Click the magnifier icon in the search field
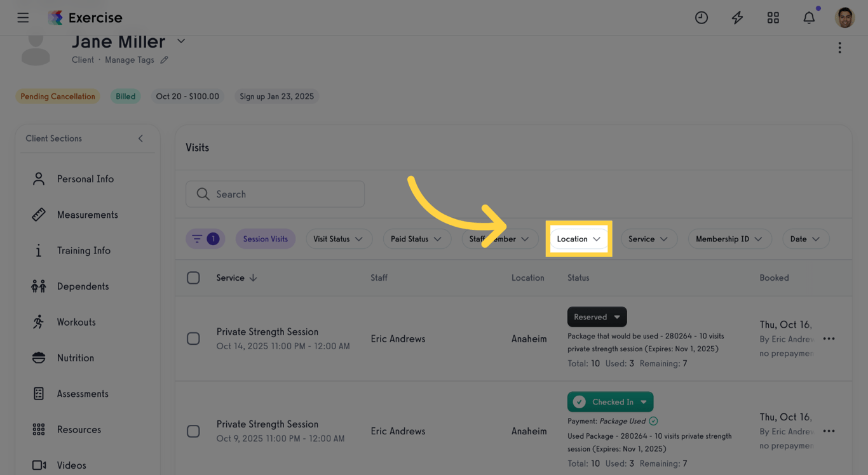The width and height of the screenshot is (868, 475). click(203, 194)
